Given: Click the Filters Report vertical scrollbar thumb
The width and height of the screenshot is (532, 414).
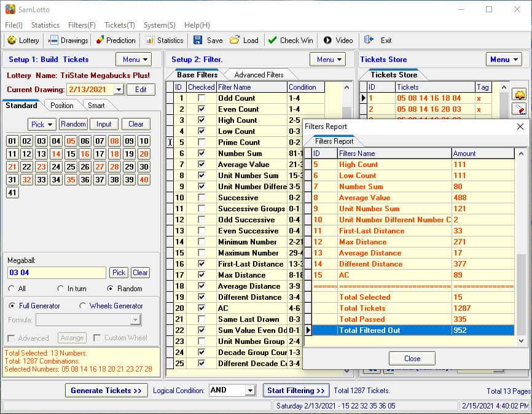Looking at the screenshot, I should pyautogui.click(x=521, y=295).
